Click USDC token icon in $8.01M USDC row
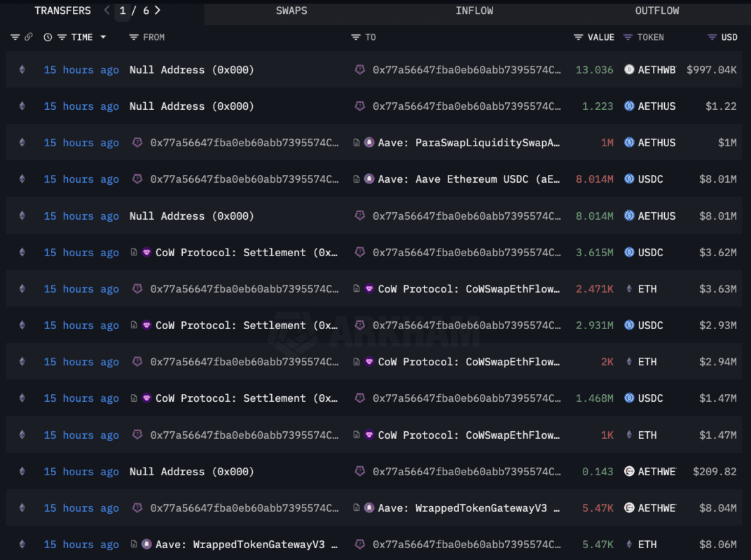 (x=629, y=179)
